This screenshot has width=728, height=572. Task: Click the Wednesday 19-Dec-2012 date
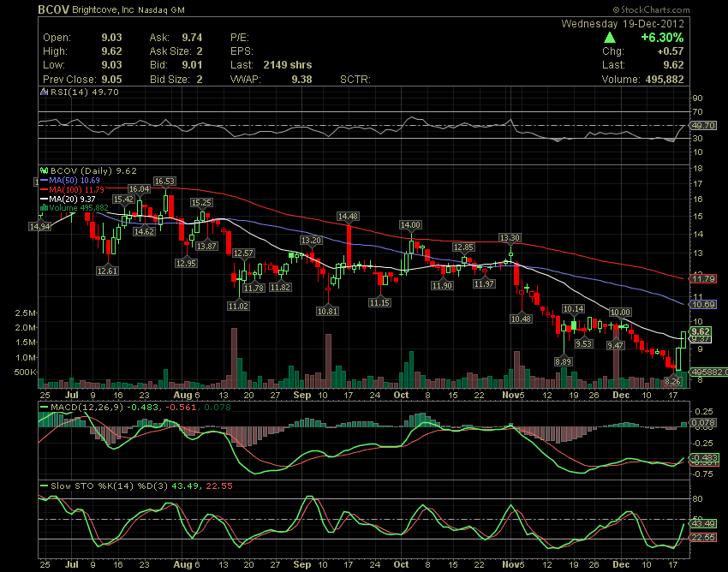click(x=622, y=24)
